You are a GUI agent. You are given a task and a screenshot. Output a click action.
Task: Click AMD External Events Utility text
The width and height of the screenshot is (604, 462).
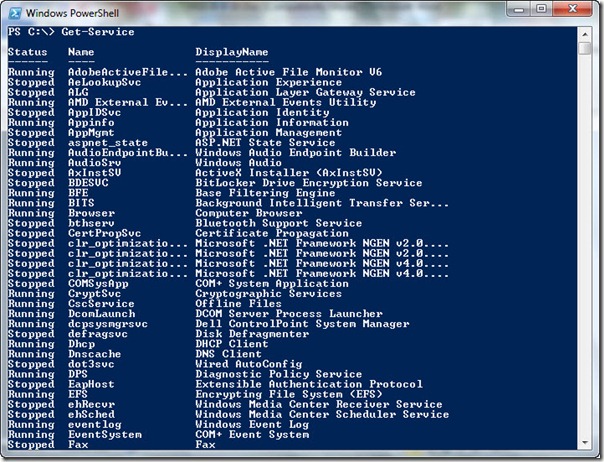pyautogui.click(x=285, y=102)
